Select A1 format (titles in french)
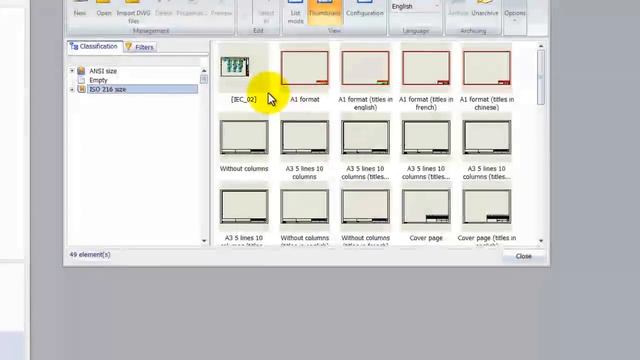The image size is (640, 360). point(426,78)
